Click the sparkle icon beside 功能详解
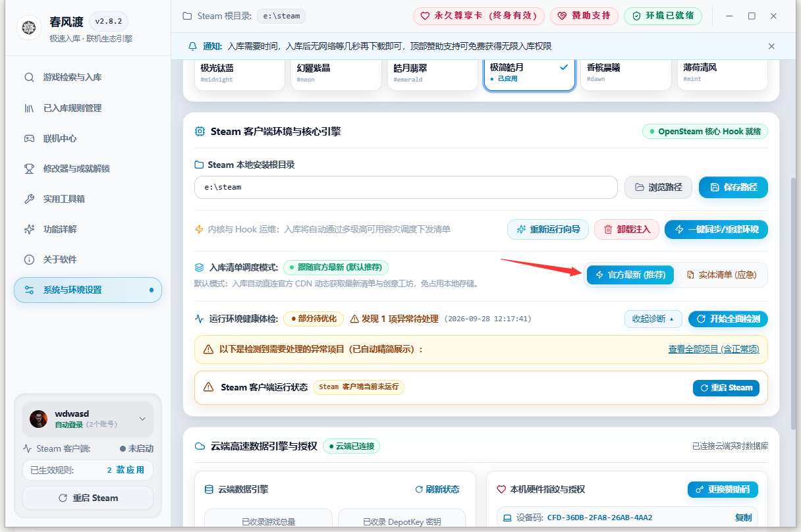This screenshot has height=532, width=801. (x=29, y=229)
